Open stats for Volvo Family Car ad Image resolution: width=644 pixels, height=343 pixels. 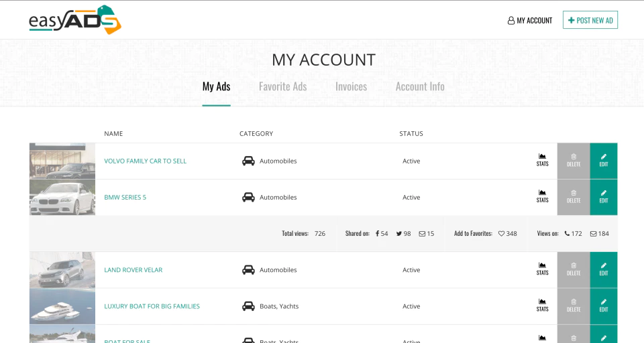542,160
